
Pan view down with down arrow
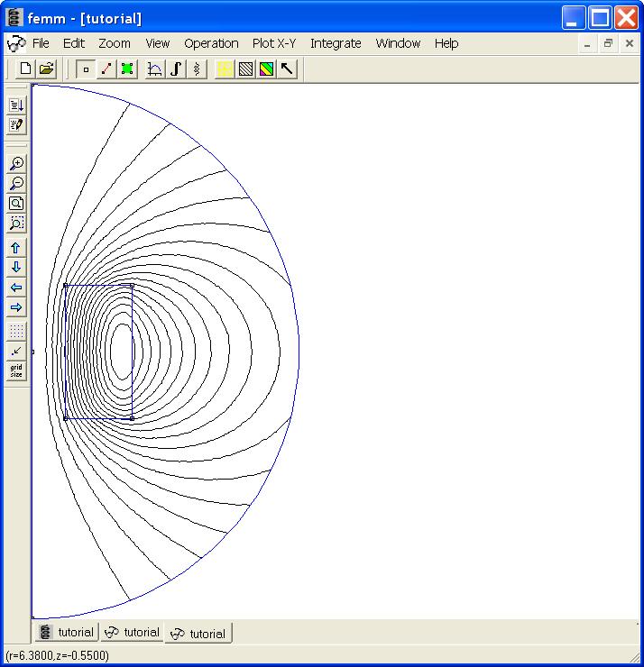[x=16, y=268]
